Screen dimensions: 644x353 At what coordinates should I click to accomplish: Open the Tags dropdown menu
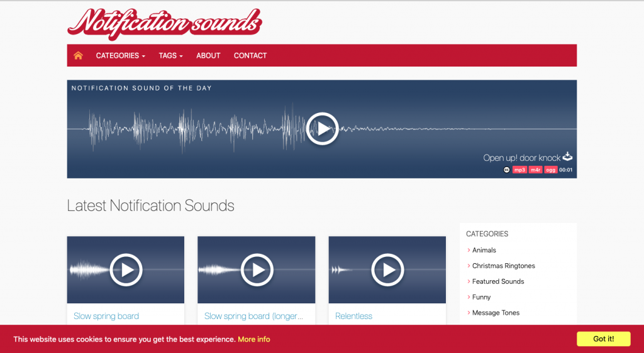point(170,55)
